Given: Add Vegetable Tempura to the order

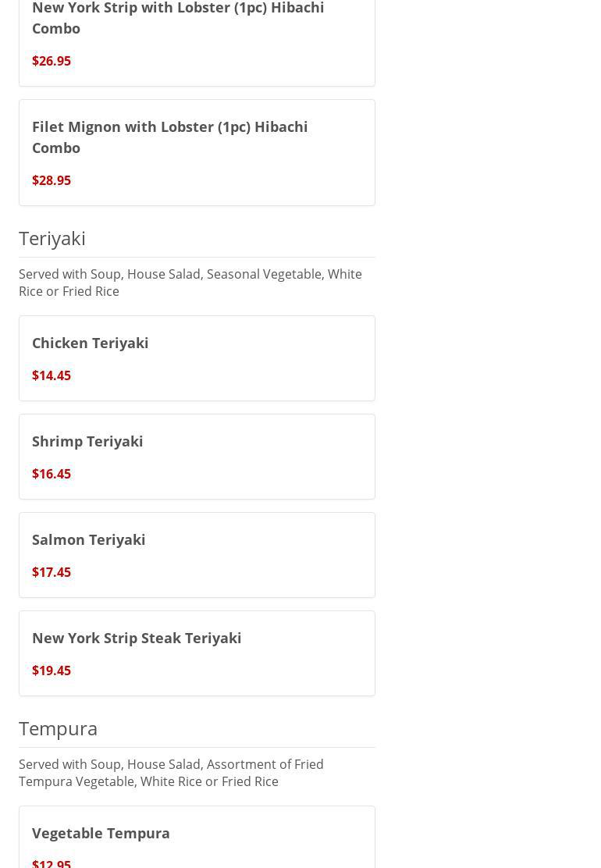Looking at the screenshot, I should [x=101, y=833].
